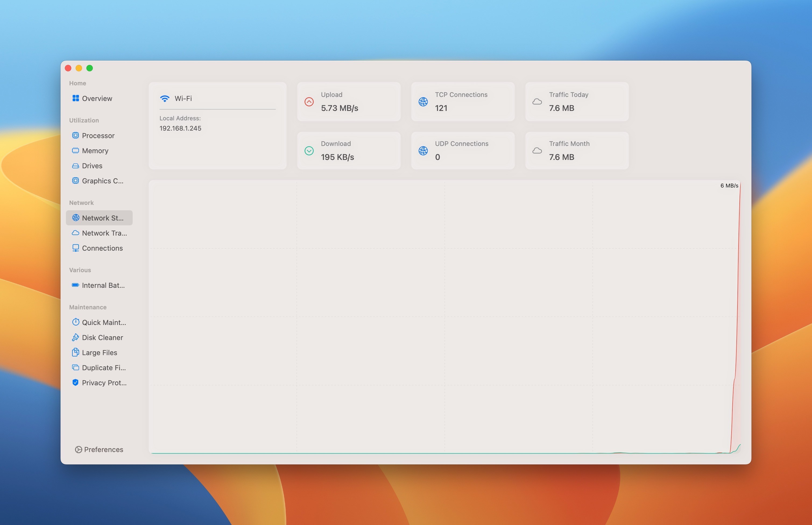Open Drives via its disk icon
Viewport: 812px width, 525px height.
tap(76, 166)
